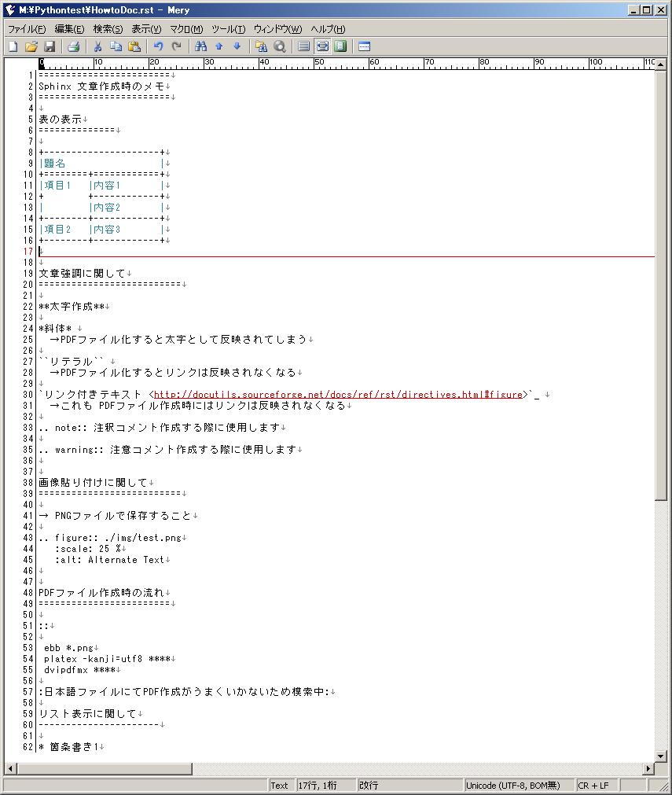Click the horizontal scrollbar thumb
Viewport: 672px width, 795px height.
105,768
